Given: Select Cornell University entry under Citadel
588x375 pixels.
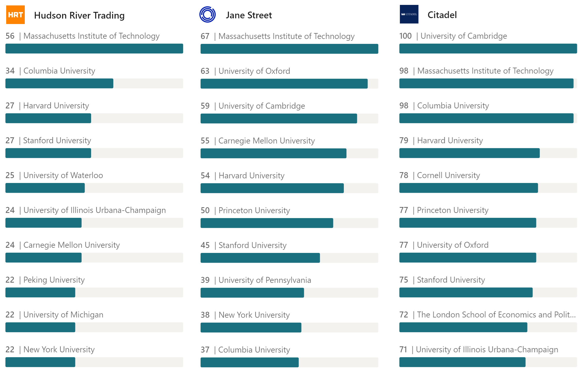Looking at the screenshot, I should [x=448, y=175].
